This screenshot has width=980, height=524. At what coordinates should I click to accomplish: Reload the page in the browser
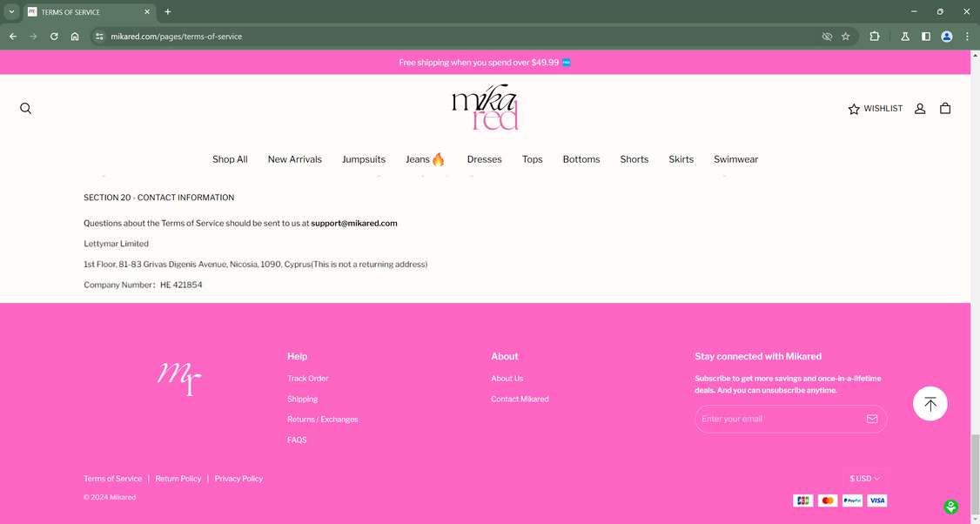pos(53,37)
